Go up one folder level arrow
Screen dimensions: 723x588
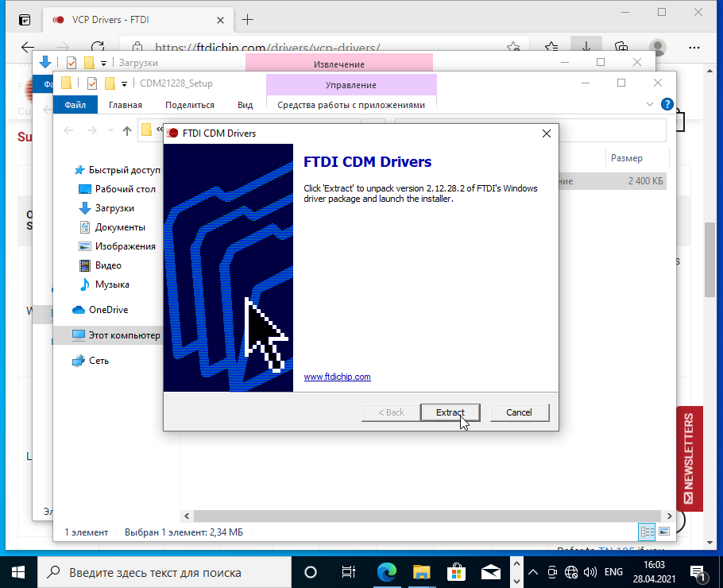[x=127, y=131]
